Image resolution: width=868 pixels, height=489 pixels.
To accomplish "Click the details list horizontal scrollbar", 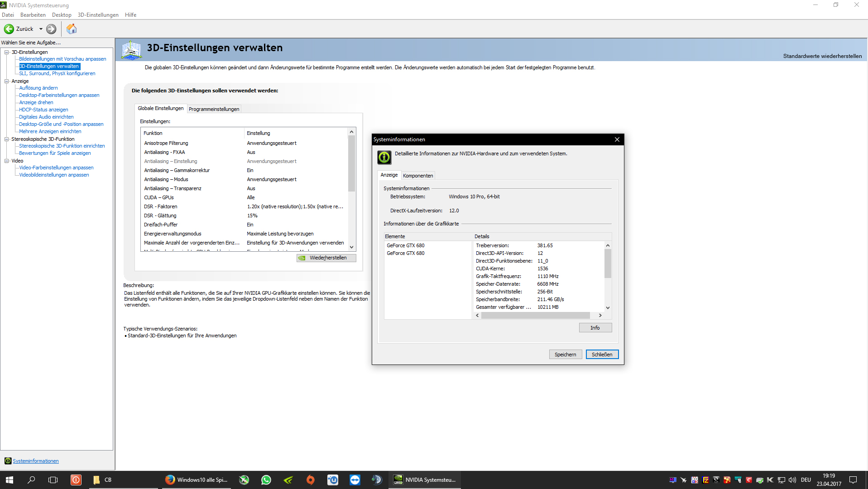I will tap(536, 315).
